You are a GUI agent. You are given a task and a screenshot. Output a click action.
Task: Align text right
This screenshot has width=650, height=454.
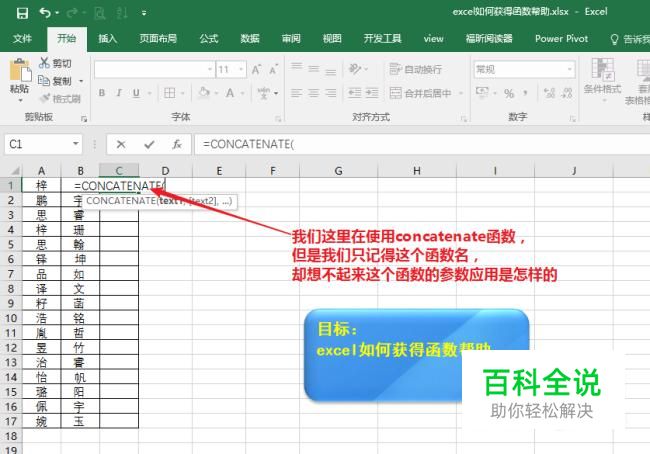coord(331,93)
